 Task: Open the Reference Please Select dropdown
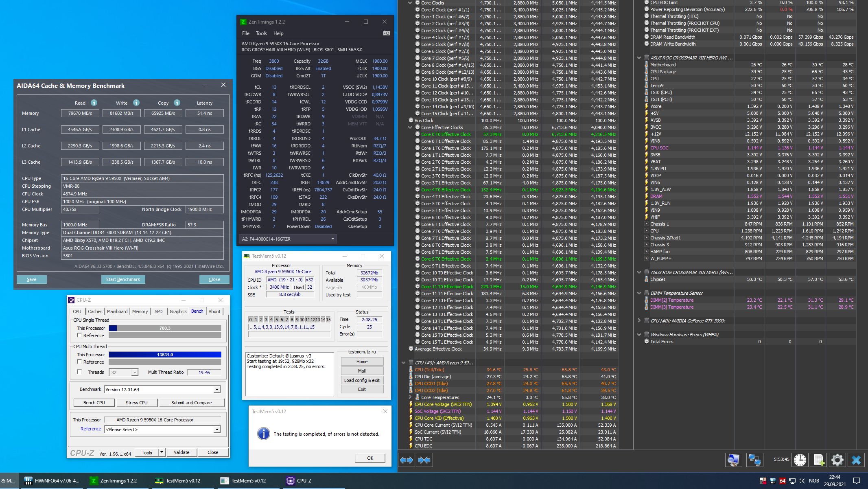pyautogui.click(x=217, y=430)
